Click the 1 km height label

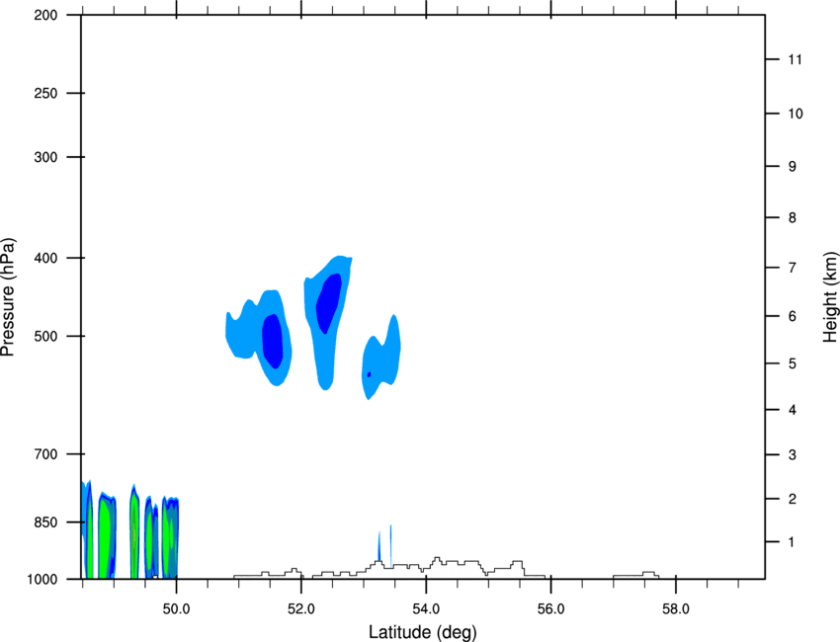tap(792, 542)
